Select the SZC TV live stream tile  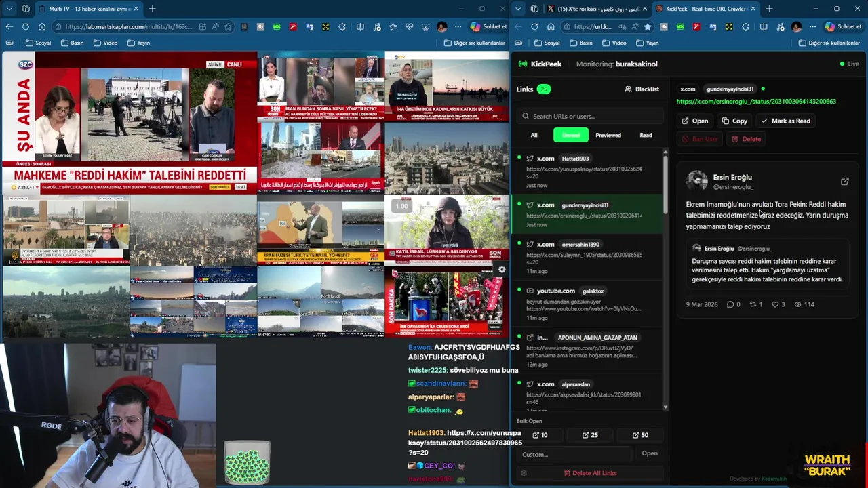(129, 123)
